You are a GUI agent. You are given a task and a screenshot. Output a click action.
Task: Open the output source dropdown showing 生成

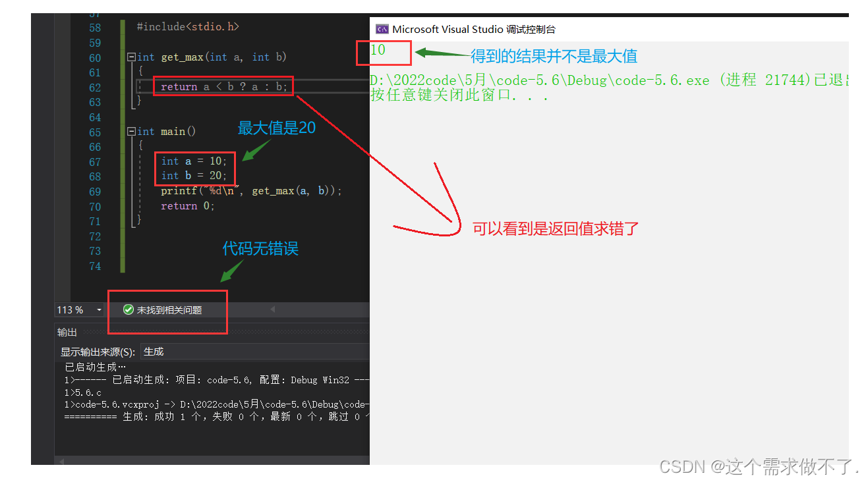coord(254,352)
